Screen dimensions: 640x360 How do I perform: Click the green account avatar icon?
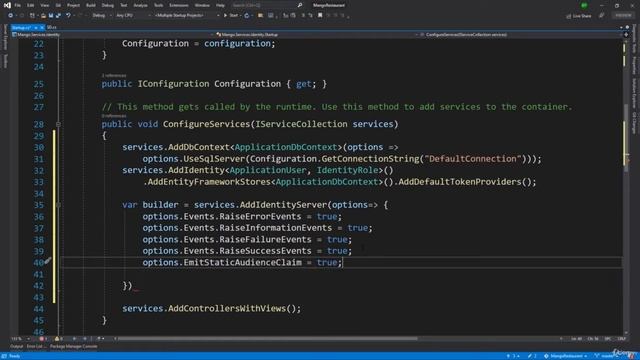584,5
